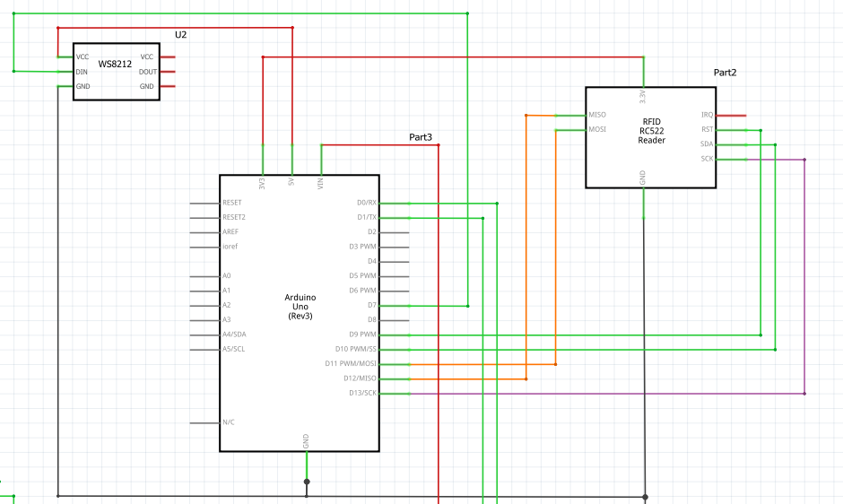Click the D1/TX pin label
This screenshot has height=504, width=843.
point(367,217)
